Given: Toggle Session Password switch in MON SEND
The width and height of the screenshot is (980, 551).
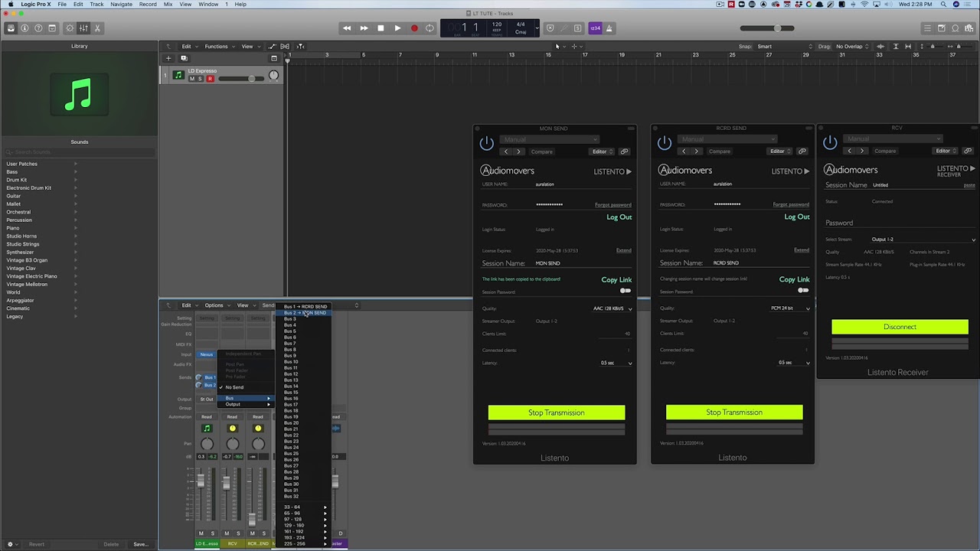Looking at the screenshot, I should 626,291.
